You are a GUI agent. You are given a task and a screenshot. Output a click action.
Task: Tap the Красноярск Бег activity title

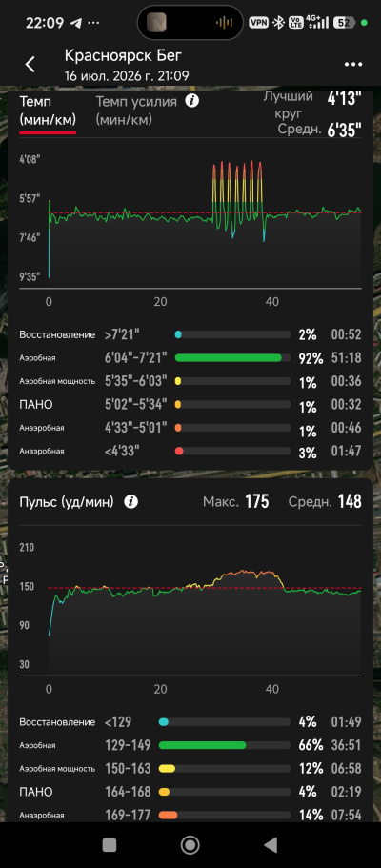pos(123,55)
